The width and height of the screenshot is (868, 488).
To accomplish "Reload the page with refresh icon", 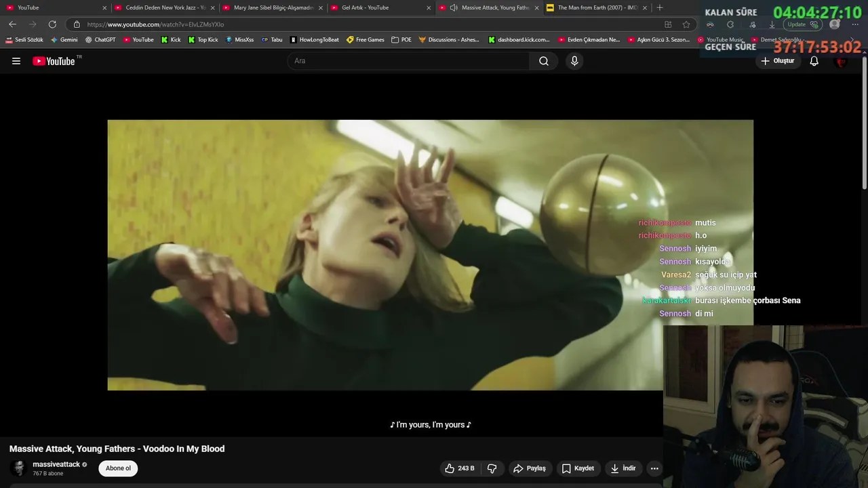I will coord(52,24).
